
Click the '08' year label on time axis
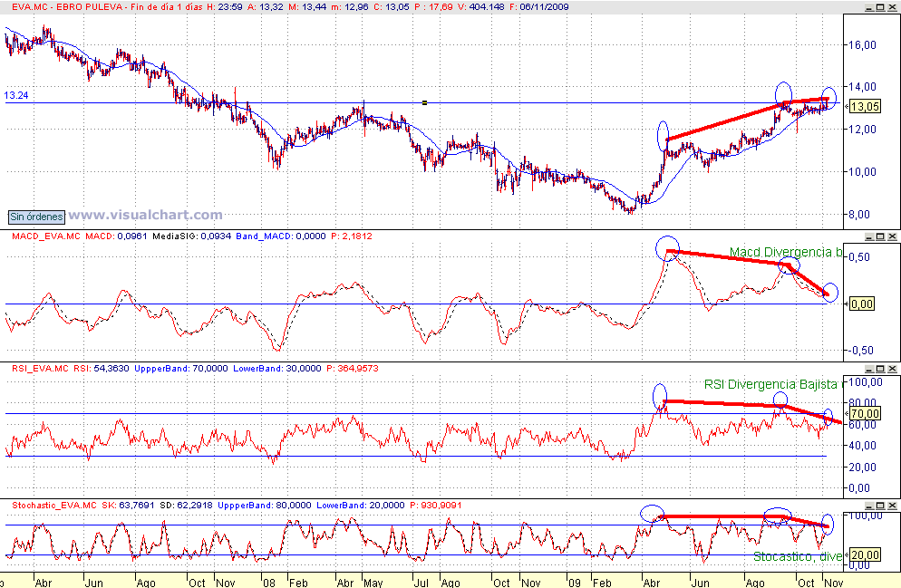tap(269, 583)
